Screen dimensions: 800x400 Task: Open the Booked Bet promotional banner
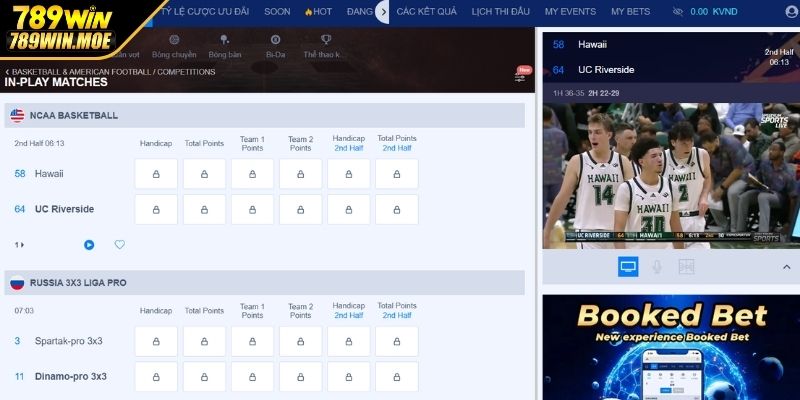point(671,347)
